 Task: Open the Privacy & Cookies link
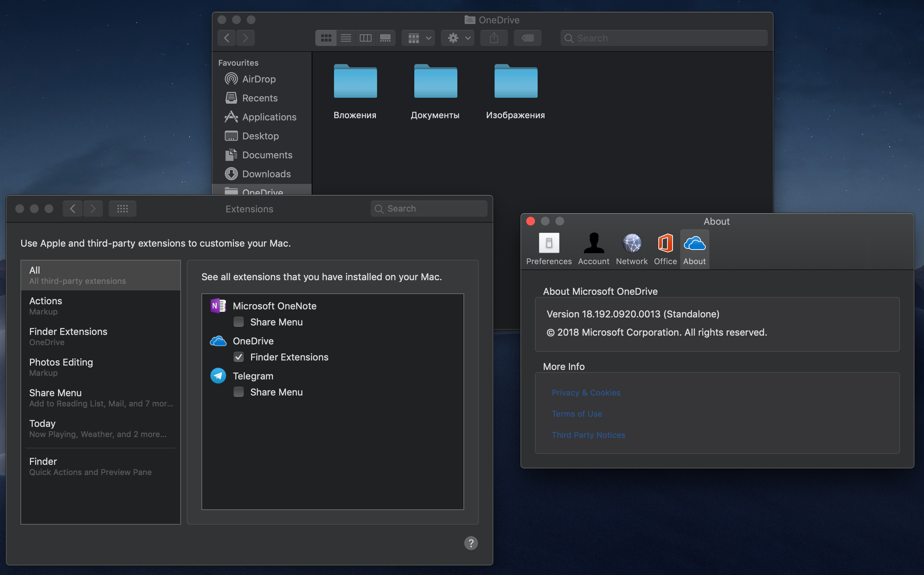(x=586, y=393)
